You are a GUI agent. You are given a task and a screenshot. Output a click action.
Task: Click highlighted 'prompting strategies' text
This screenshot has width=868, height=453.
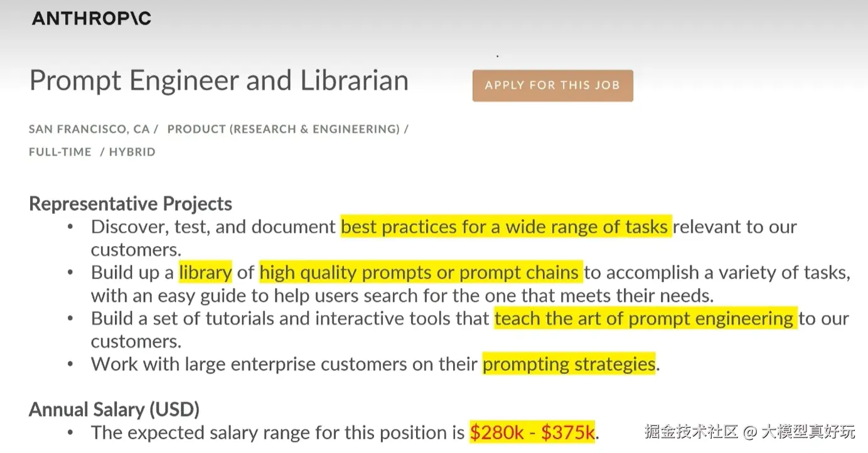[x=569, y=364]
